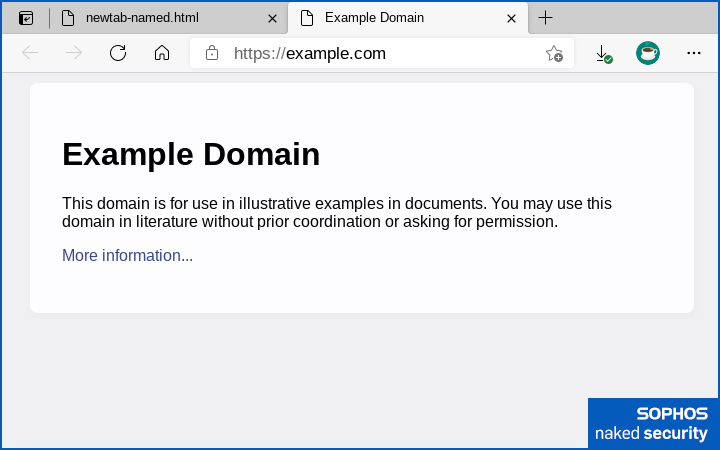Open the tab actions menu icon

[26, 18]
